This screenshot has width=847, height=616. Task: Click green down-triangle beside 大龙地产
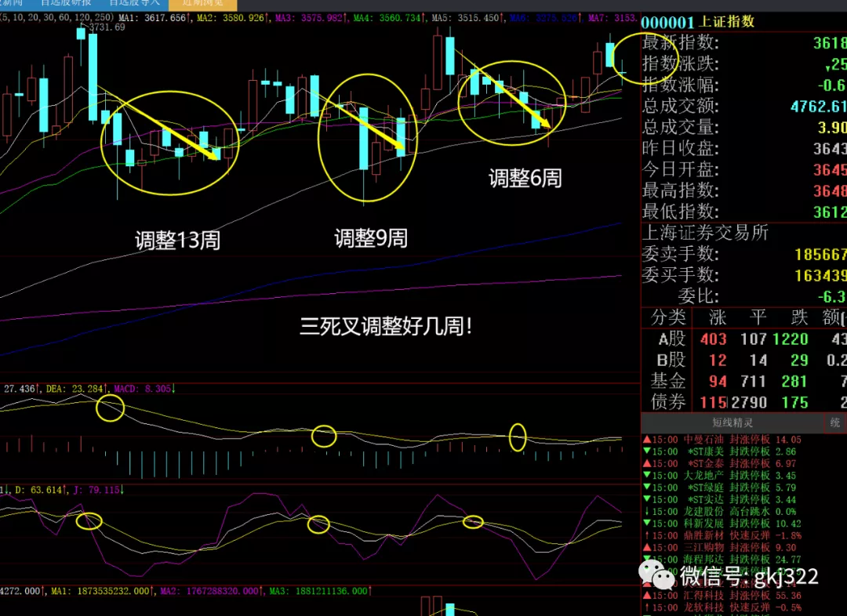point(645,476)
